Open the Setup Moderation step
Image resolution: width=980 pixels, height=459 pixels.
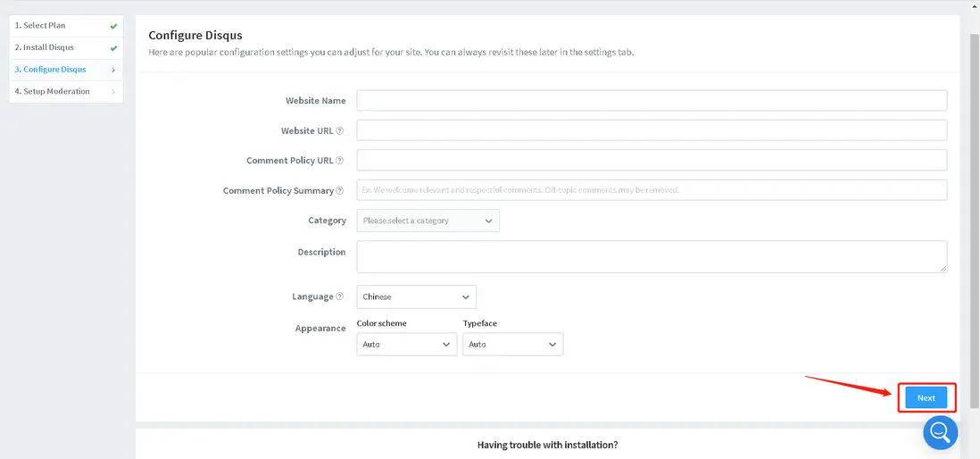53,91
